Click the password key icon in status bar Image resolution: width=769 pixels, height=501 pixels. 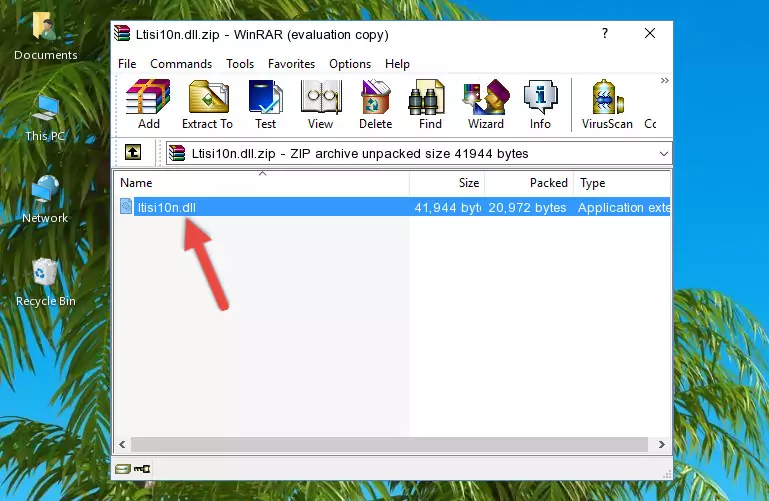tap(142, 469)
